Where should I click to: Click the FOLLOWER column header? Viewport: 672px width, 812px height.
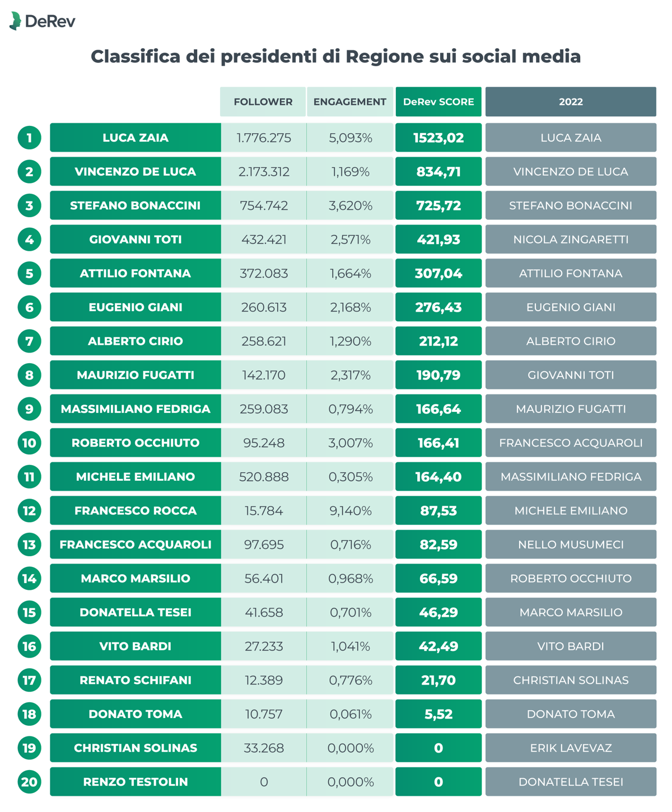(x=263, y=102)
